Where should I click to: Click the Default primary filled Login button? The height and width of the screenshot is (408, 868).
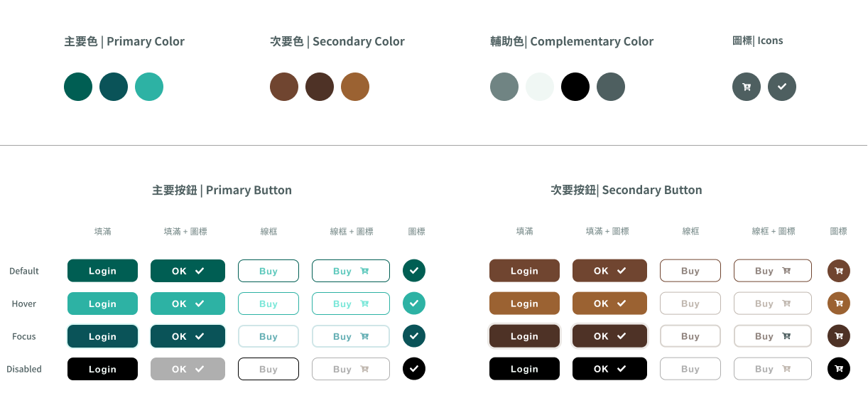click(x=102, y=271)
